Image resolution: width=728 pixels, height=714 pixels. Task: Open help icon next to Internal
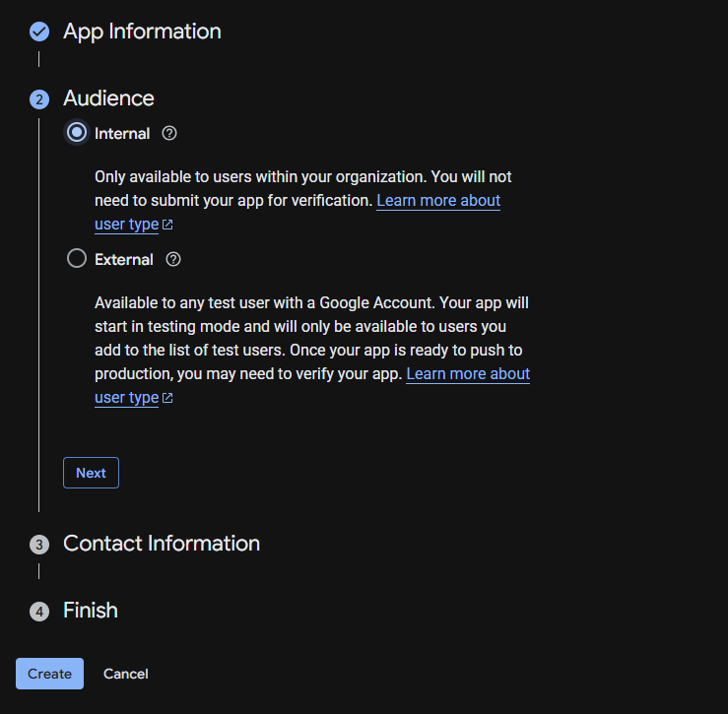[169, 134]
